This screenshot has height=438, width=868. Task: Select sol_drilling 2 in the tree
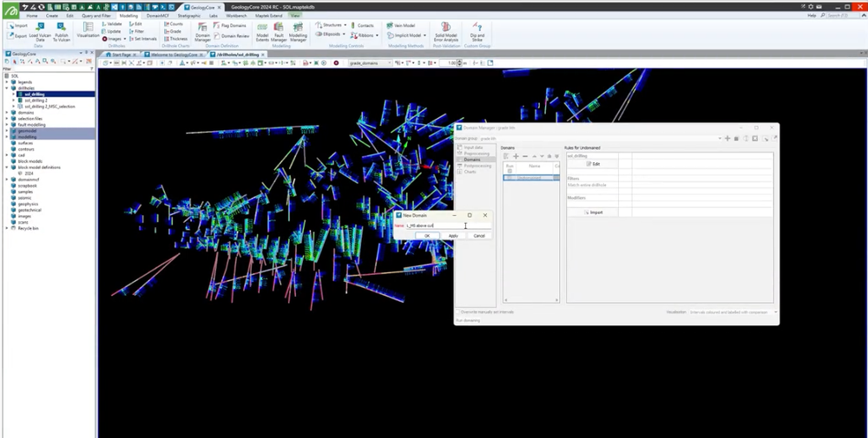36,100
